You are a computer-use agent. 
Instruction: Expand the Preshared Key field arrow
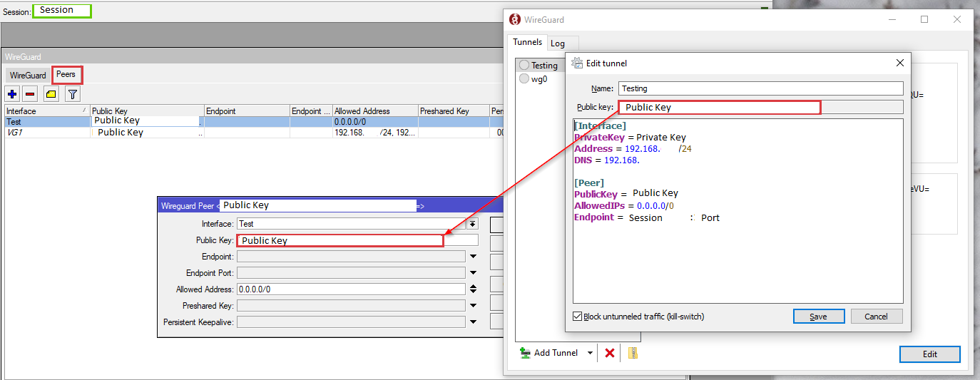click(473, 306)
